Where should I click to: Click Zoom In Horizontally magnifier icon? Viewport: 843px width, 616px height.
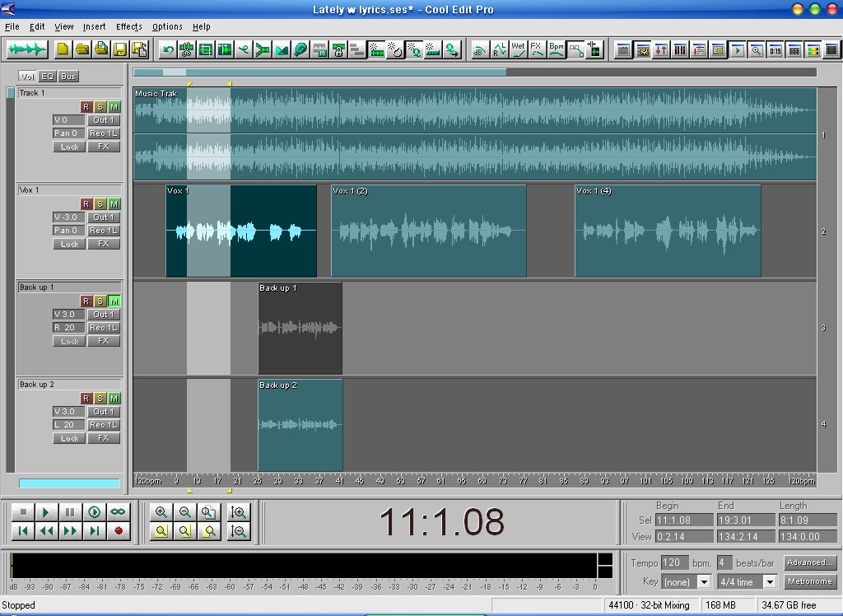161,512
